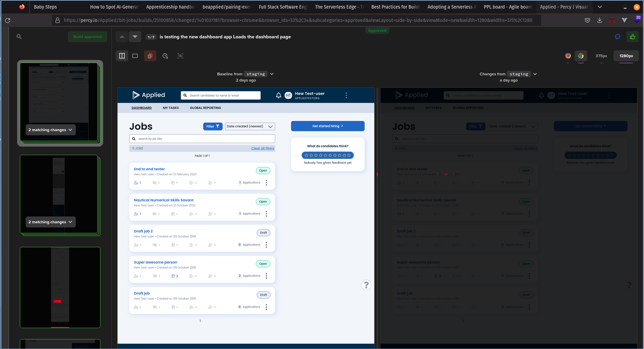Open the header three-dot menu near Hew Test-user

click(346, 95)
